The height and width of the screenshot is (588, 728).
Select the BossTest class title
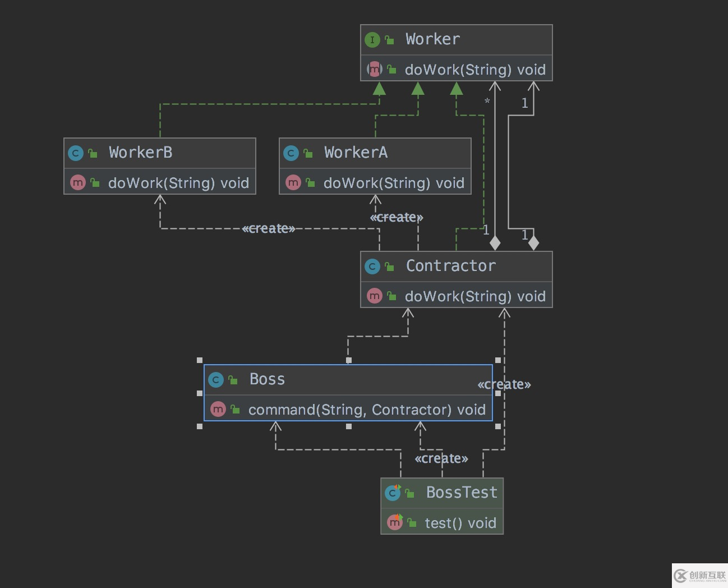coord(462,493)
